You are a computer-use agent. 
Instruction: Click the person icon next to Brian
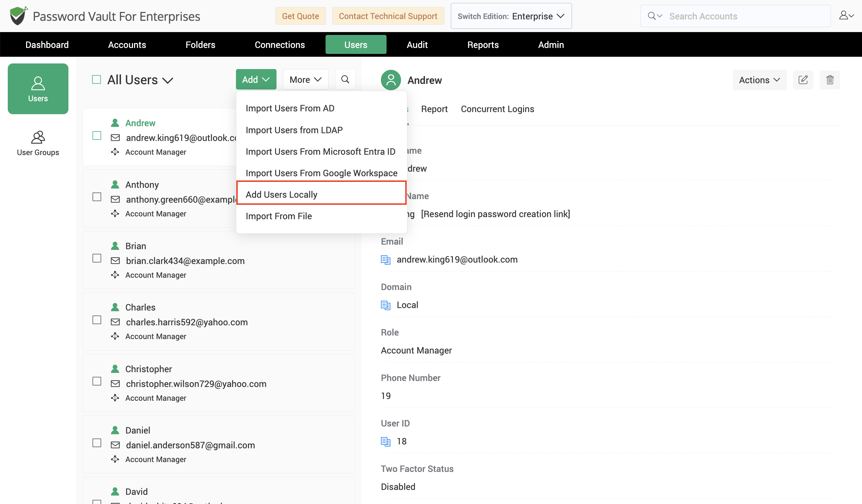[115, 246]
